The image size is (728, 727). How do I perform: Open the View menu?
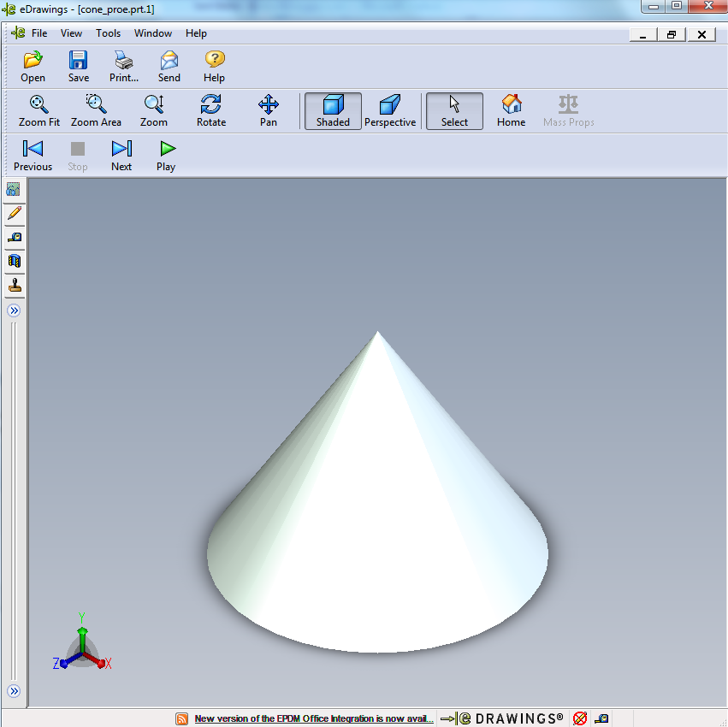coord(72,33)
